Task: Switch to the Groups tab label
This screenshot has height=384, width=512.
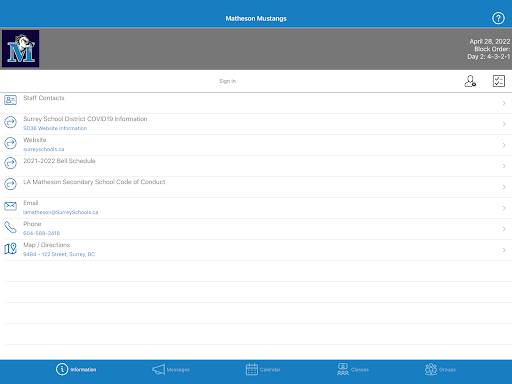Action: point(447,370)
